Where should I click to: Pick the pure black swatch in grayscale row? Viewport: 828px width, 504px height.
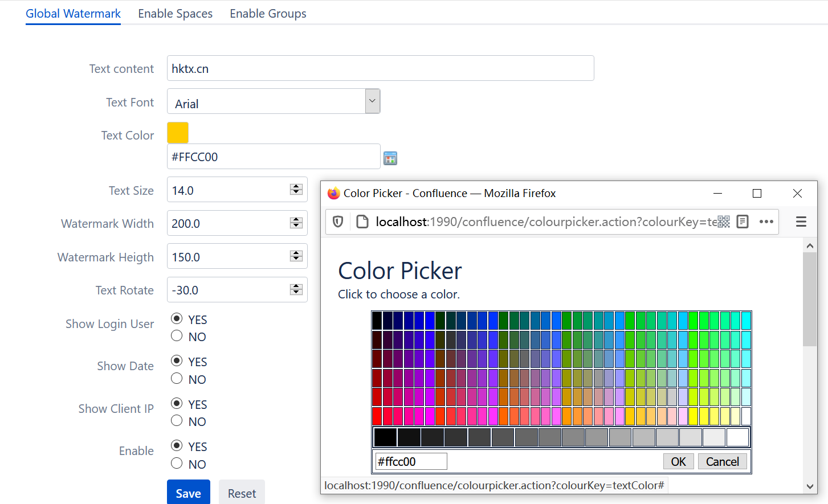[385, 437]
